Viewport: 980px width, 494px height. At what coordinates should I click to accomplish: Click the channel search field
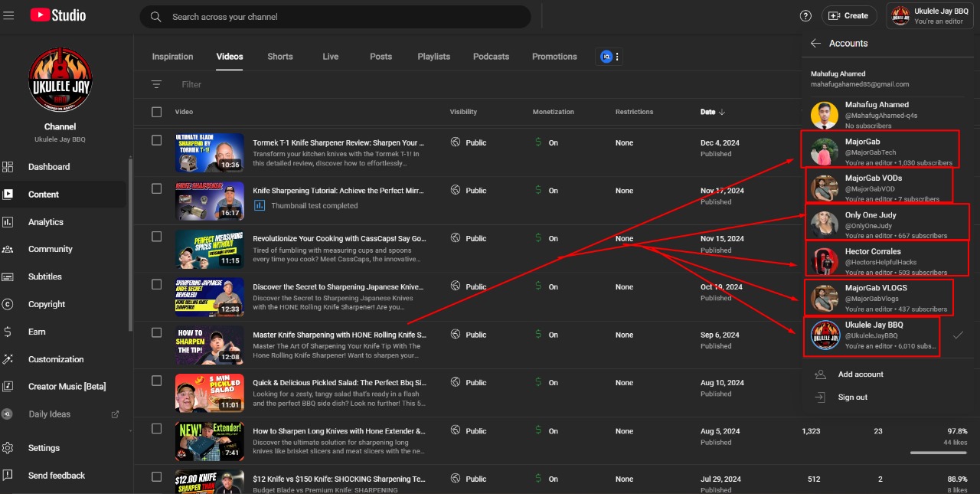click(335, 17)
